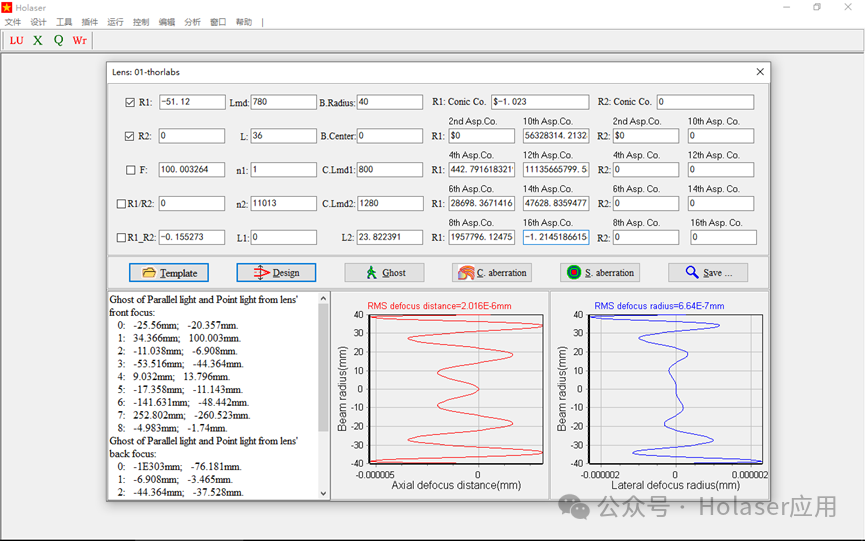Click the B.Center input field

[x=390, y=136]
